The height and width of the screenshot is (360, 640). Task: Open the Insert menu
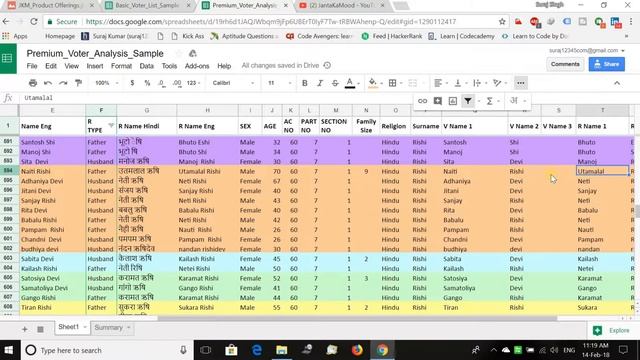[95, 66]
